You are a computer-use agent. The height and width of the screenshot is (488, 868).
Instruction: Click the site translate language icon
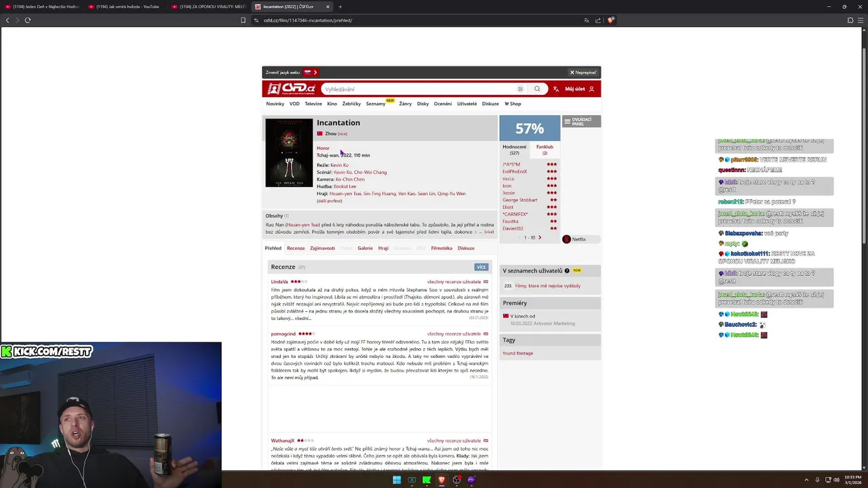(x=556, y=89)
